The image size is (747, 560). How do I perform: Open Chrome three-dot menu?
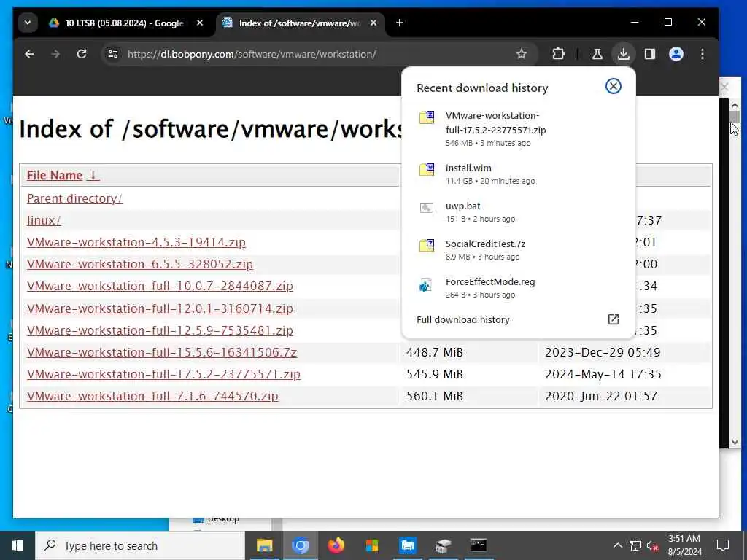703,54
